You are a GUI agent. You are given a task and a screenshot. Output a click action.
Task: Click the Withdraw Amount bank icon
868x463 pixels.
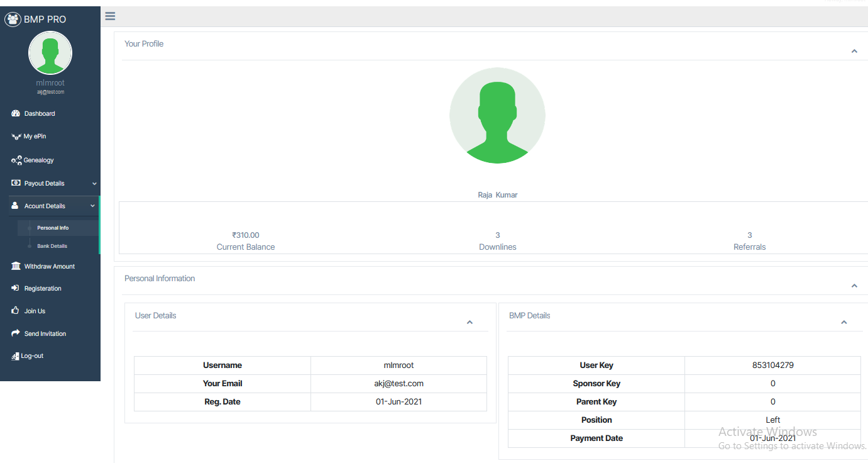[16, 266]
